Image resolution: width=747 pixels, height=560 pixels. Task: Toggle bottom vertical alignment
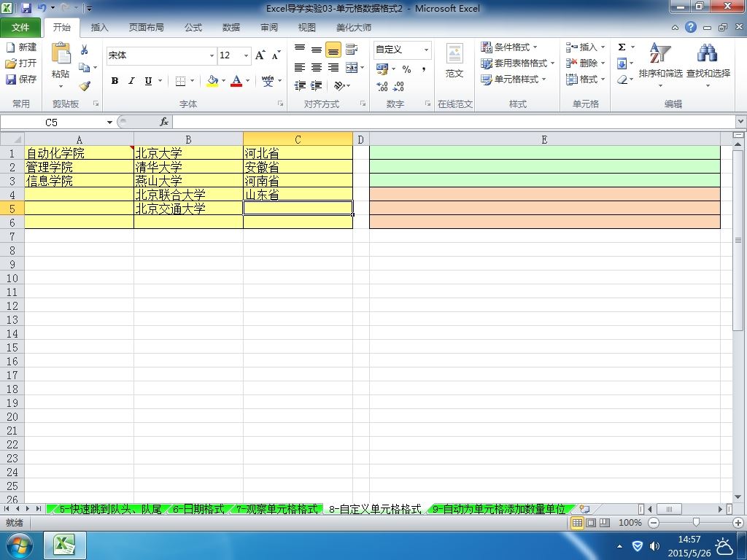coord(333,49)
